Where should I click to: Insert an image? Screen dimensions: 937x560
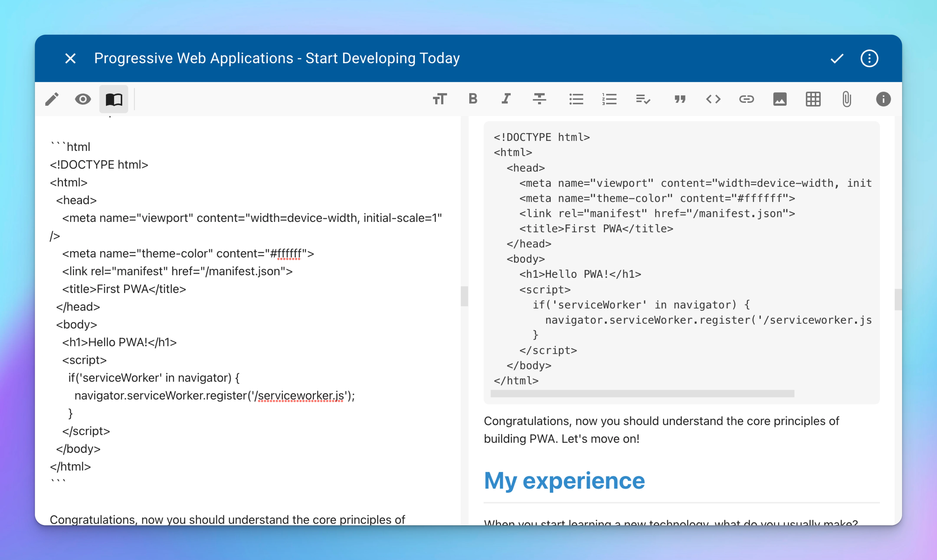pos(780,99)
